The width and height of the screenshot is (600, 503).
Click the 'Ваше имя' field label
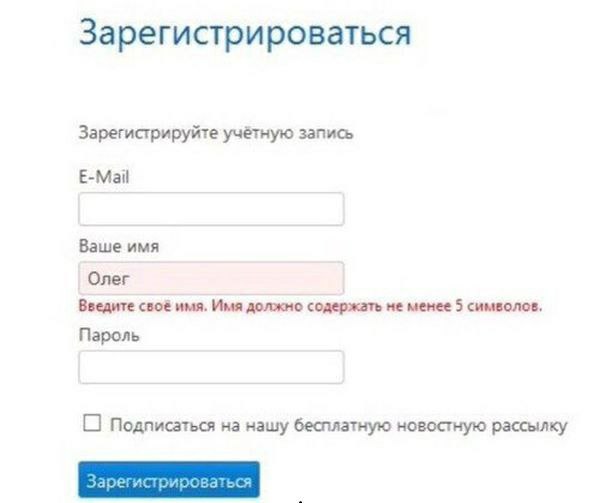pos(118,245)
